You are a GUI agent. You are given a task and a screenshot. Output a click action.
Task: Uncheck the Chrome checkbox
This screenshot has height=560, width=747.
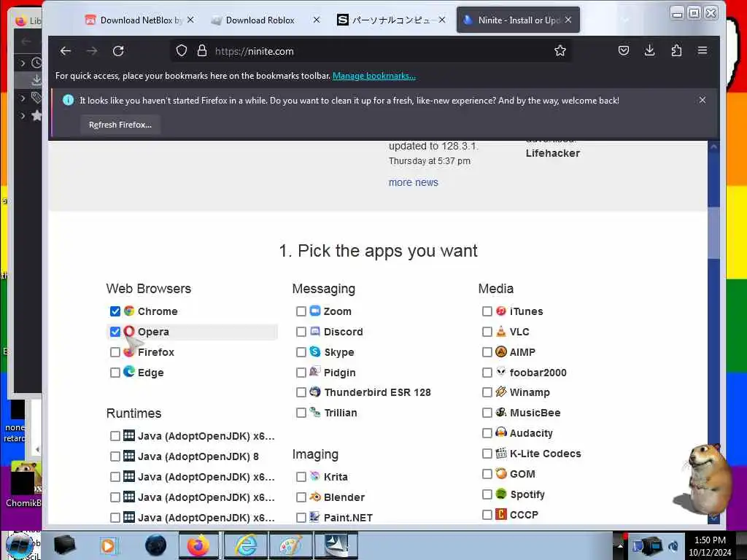tap(115, 311)
